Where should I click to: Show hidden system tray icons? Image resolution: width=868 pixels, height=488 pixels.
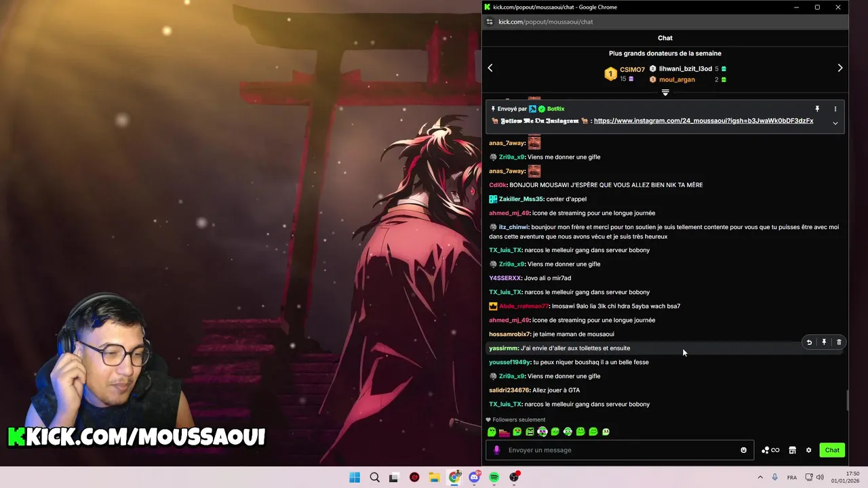(760, 477)
